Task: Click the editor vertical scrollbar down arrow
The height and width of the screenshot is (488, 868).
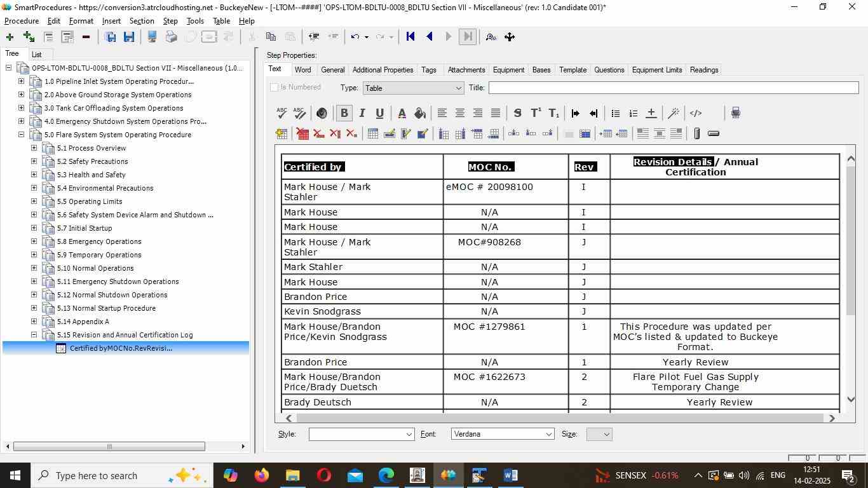Action: coord(851,399)
